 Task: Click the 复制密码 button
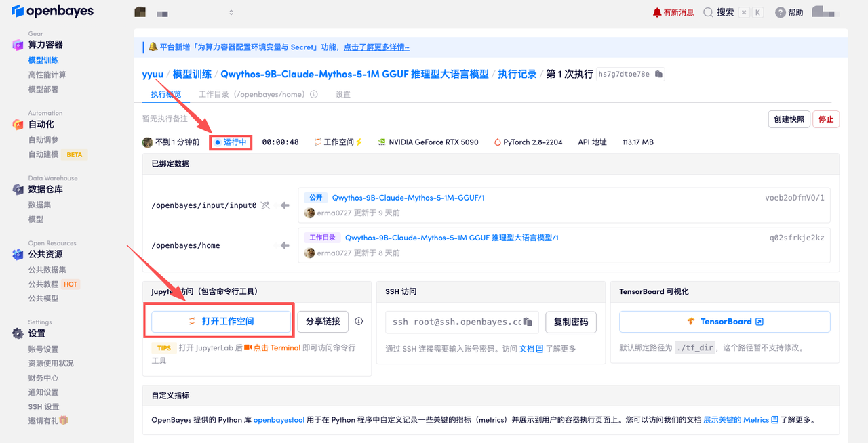(570, 322)
